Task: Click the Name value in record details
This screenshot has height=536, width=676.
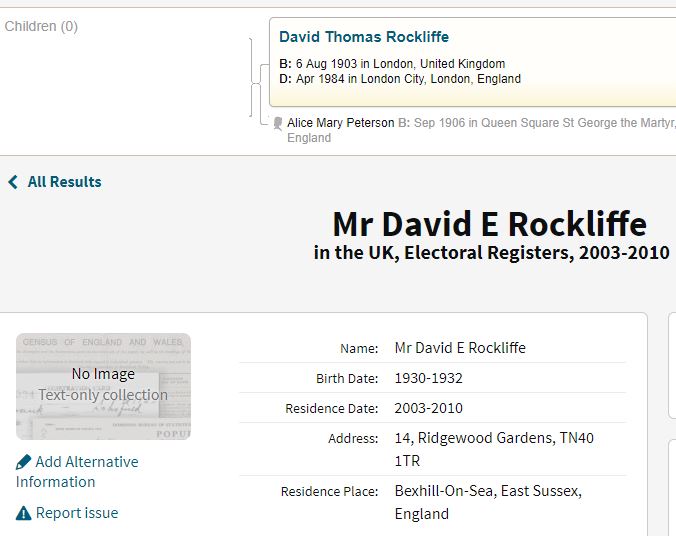Action: 460,348
